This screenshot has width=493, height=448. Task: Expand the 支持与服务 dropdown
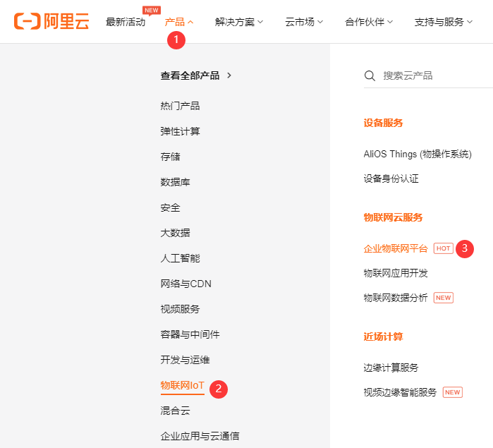[444, 22]
